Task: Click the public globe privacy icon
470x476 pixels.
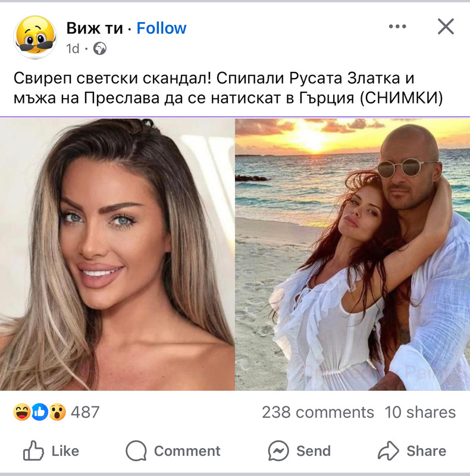Action: pos(99,49)
